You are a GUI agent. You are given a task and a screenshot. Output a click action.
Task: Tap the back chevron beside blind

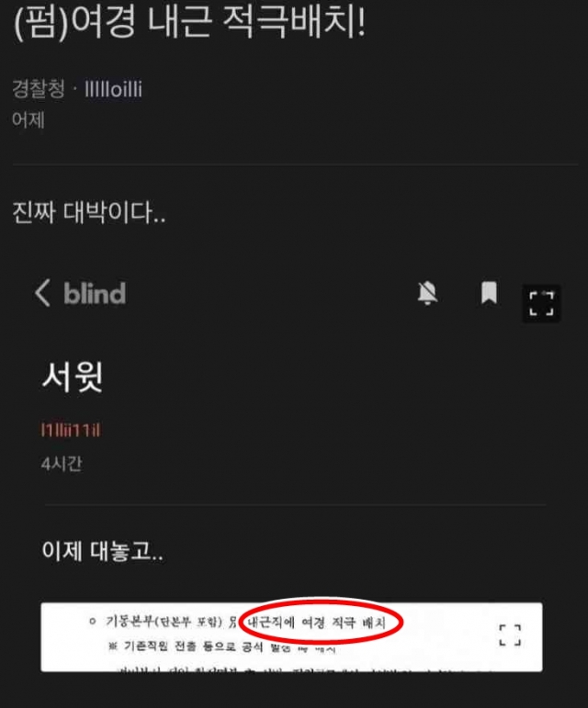pos(42,293)
